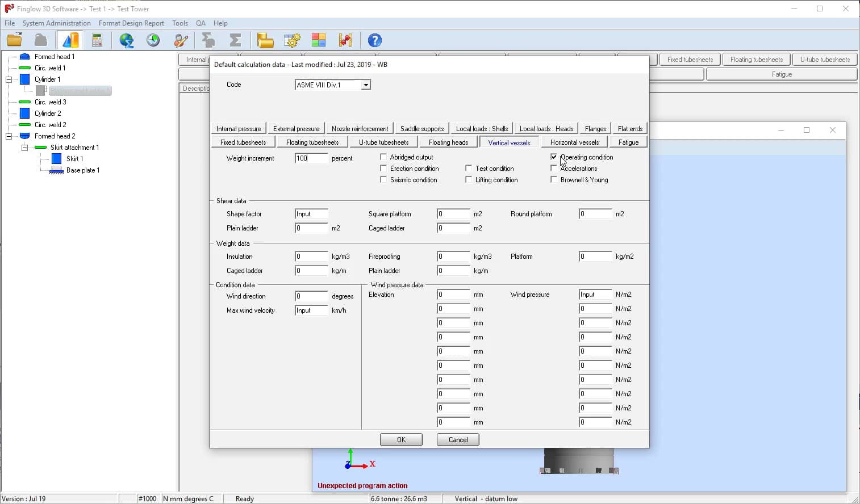Switch to the Internal pressure tab
This screenshot has width=860, height=504.
pyautogui.click(x=239, y=129)
